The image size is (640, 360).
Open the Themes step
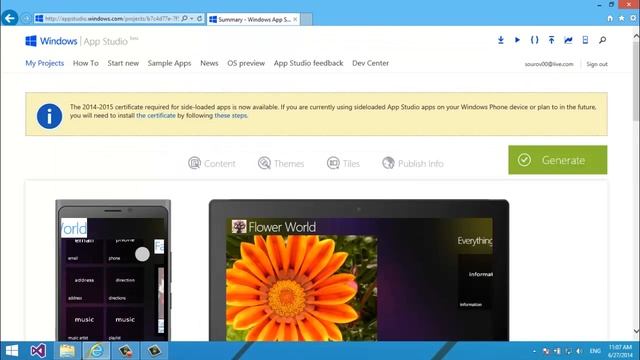click(x=281, y=163)
